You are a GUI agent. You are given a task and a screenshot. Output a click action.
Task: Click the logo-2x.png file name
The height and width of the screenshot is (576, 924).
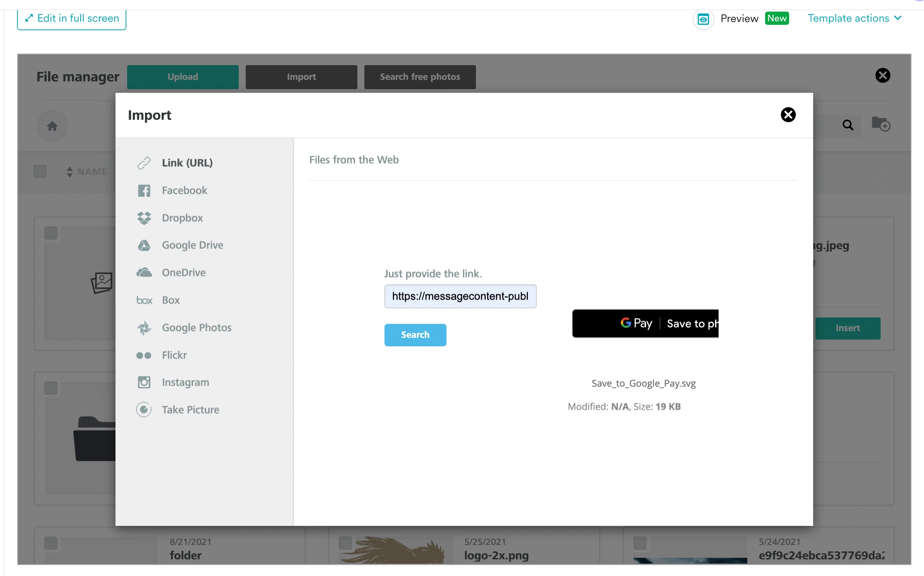[x=496, y=555]
